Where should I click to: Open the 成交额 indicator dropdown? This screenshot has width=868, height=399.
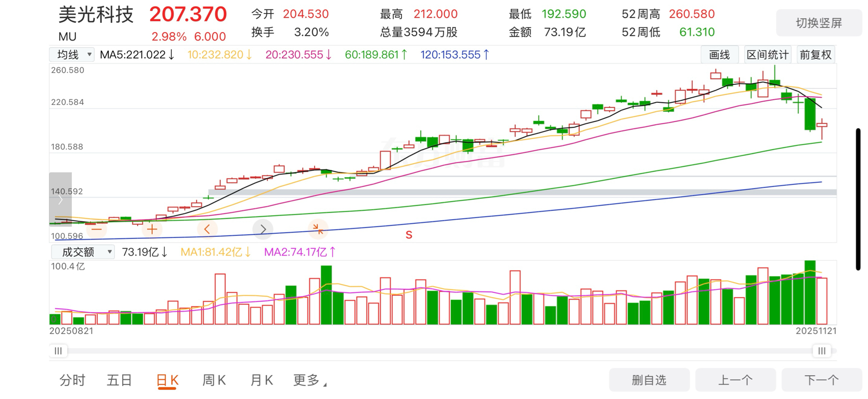pos(83,252)
